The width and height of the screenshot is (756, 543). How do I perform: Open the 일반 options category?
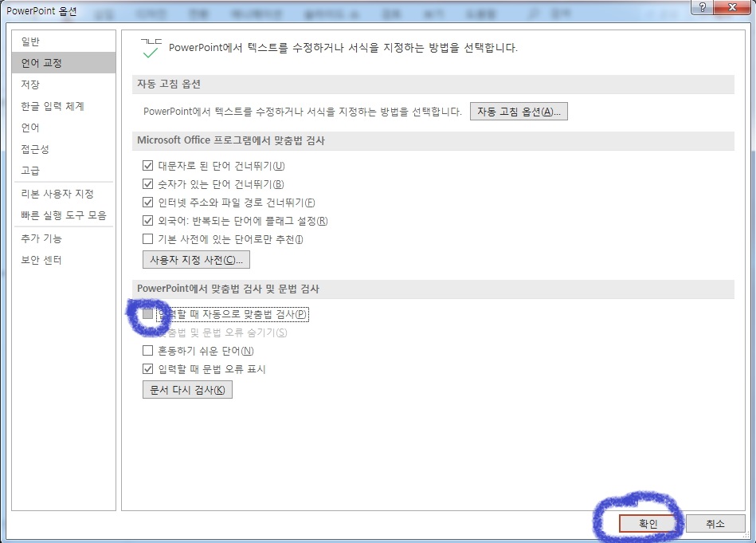tap(64, 41)
